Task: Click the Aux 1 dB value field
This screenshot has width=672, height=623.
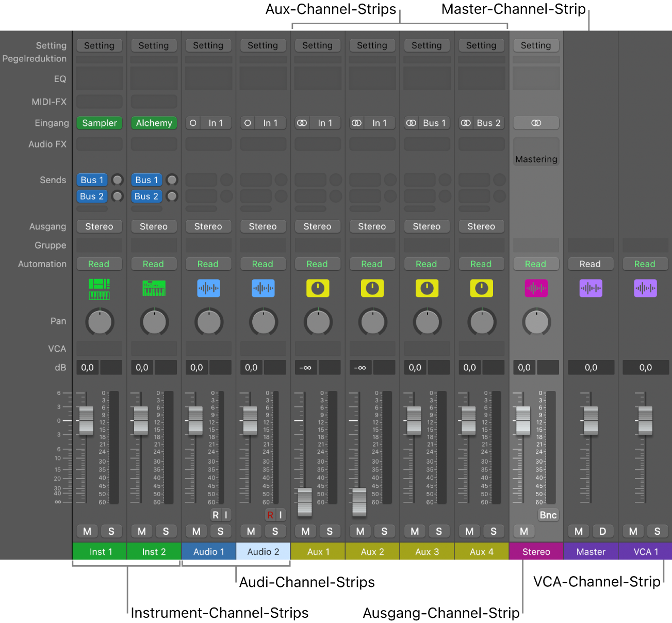Action: (305, 368)
